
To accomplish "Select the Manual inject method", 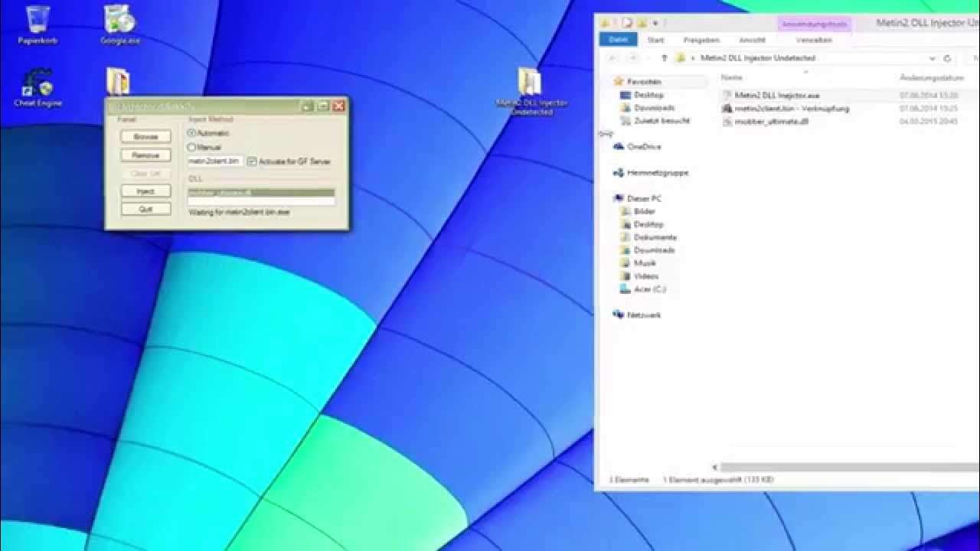I will (x=204, y=147).
